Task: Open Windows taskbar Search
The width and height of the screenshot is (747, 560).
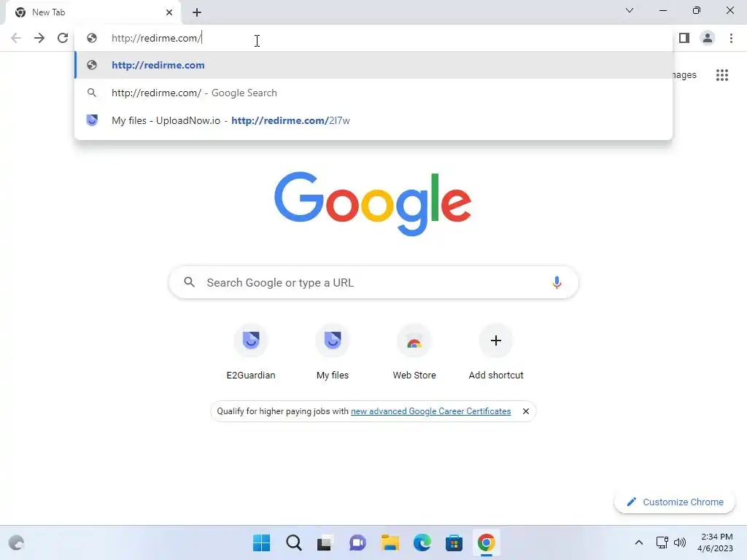Action: 294,542
